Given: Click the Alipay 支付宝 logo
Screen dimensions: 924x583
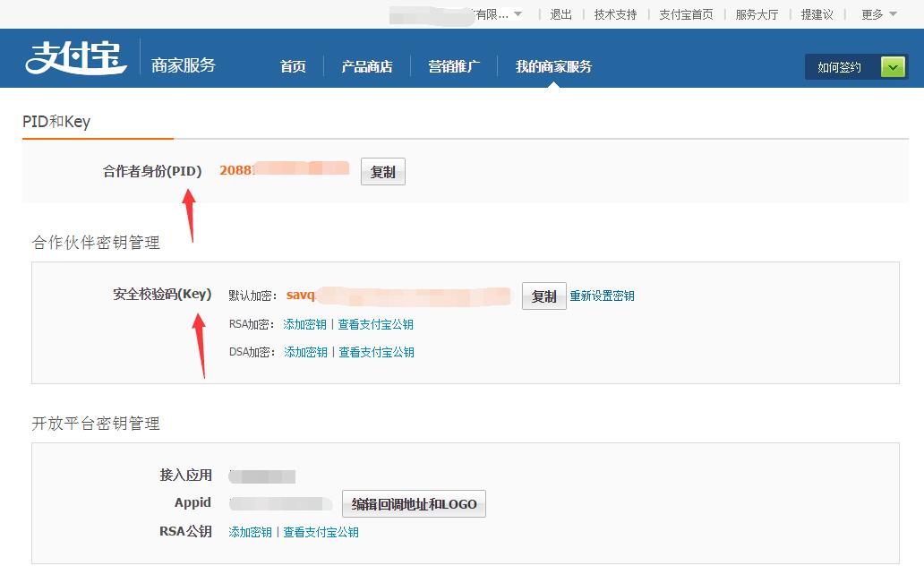Looking at the screenshot, I should [x=75, y=58].
